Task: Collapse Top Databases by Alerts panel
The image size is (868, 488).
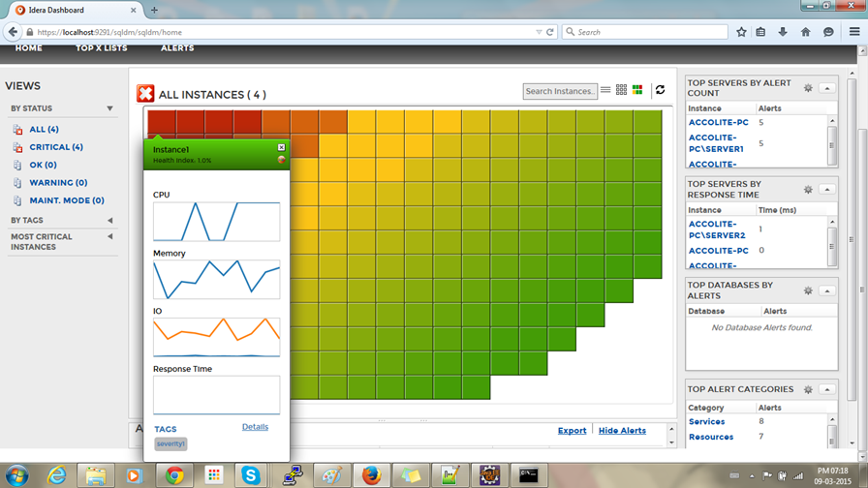Action: tap(827, 290)
